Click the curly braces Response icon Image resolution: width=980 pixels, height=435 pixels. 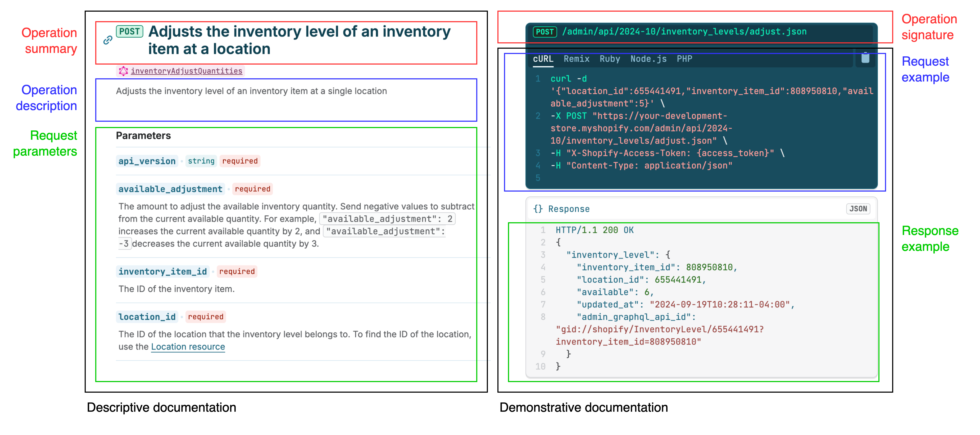tap(538, 209)
